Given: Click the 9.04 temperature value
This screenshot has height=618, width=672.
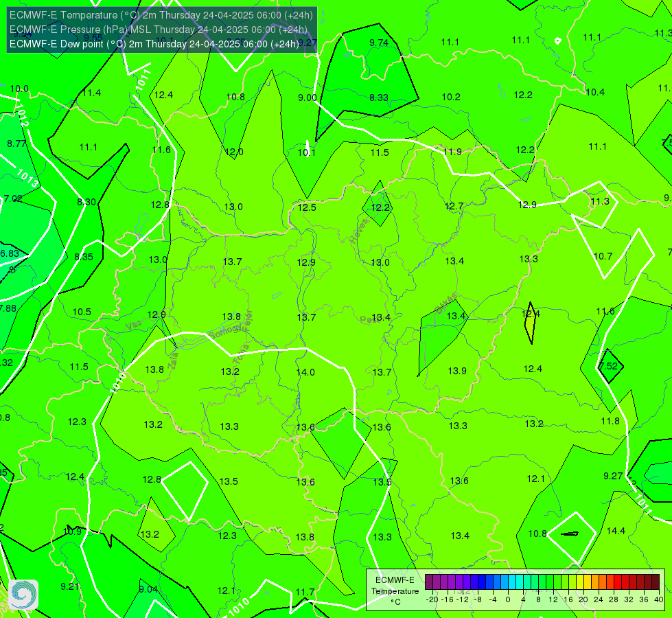Looking at the screenshot, I should (148, 590).
